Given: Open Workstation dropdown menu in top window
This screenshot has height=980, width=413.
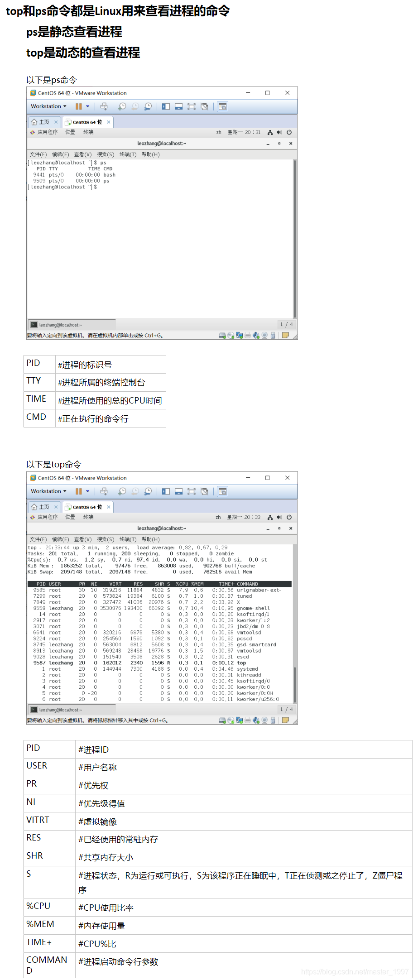Looking at the screenshot, I should coord(48,491).
